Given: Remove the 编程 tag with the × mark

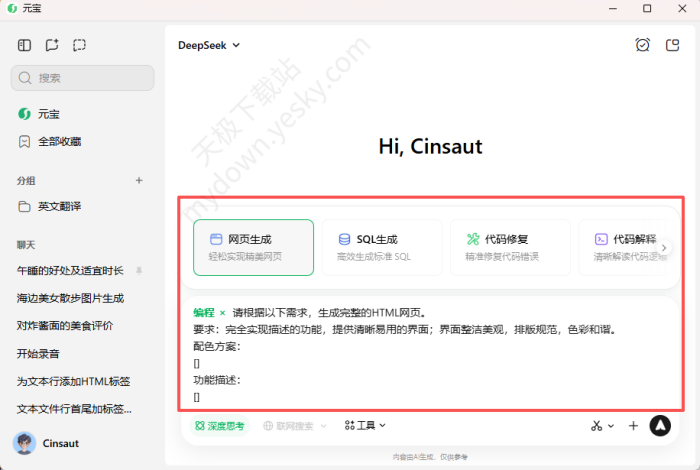Looking at the screenshot, I should coord(222,313).
